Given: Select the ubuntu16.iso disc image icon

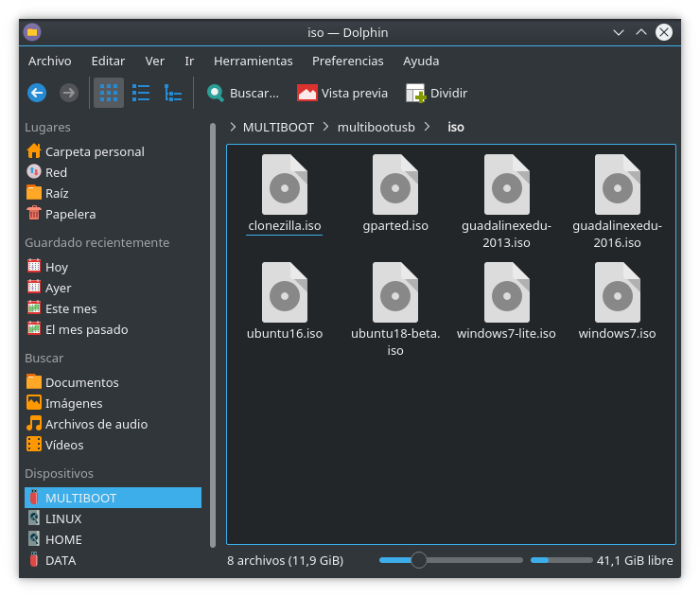Looking at the screenshot, I should point(285,292).
